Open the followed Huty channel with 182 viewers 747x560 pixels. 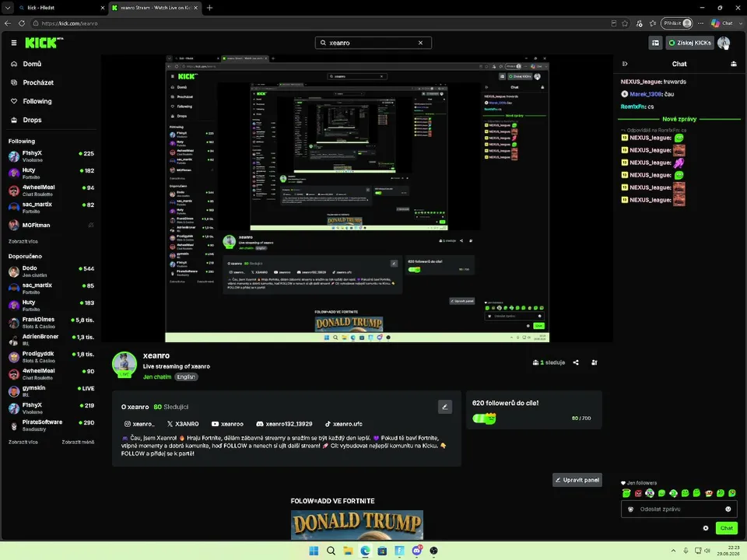[x=51, y=173]
